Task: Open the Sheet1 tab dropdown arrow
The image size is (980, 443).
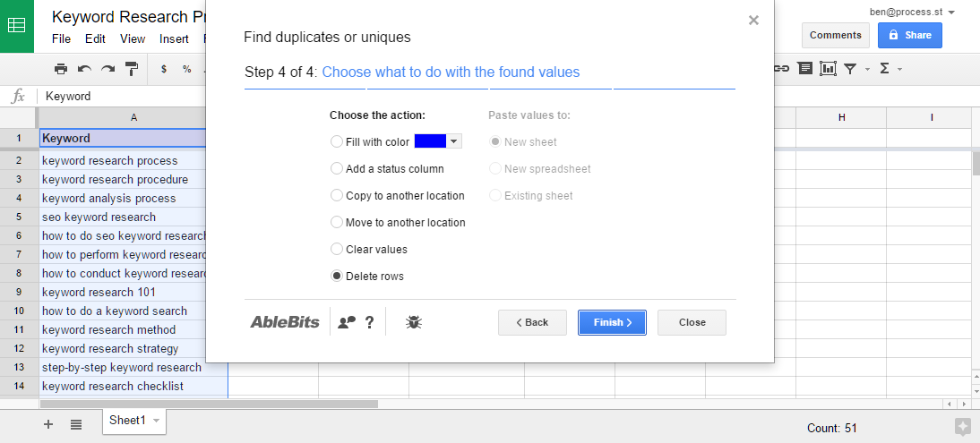Action: point(156,421)
